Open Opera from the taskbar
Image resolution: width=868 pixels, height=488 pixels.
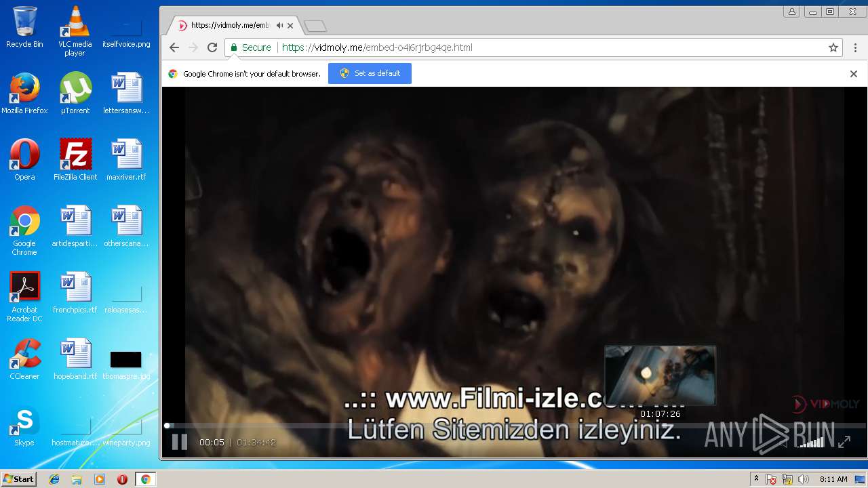pyautogui.click(x=122, y=479)
